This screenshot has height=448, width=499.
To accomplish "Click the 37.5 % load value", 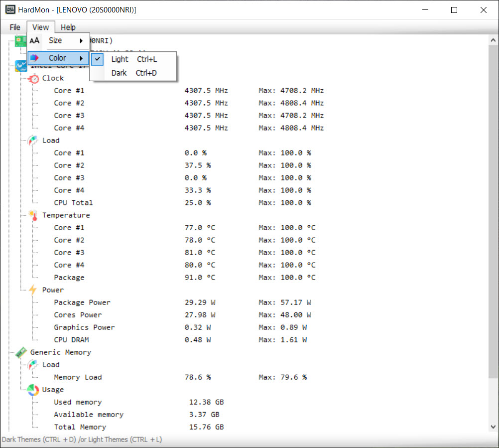I will click(x=198, y=165).
